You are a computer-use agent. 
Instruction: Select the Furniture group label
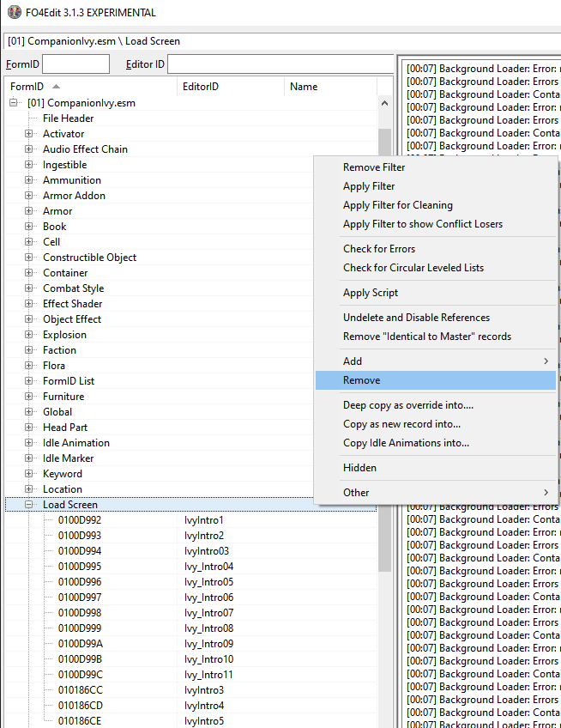(x=63, y=396)
